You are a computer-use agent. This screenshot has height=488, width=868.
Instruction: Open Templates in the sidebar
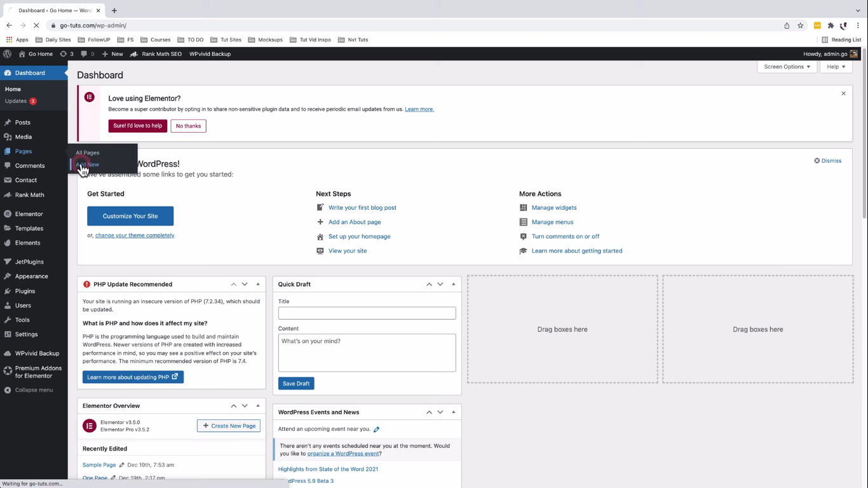[29, 229]
